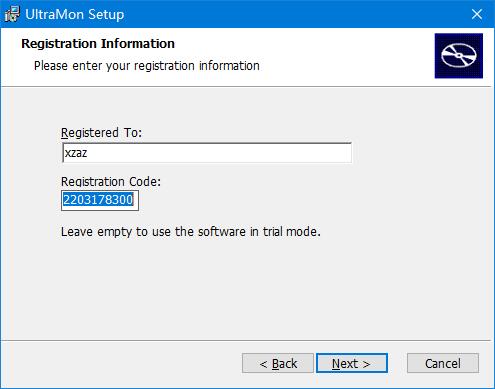Click the disc logo in the header banner

459,56
